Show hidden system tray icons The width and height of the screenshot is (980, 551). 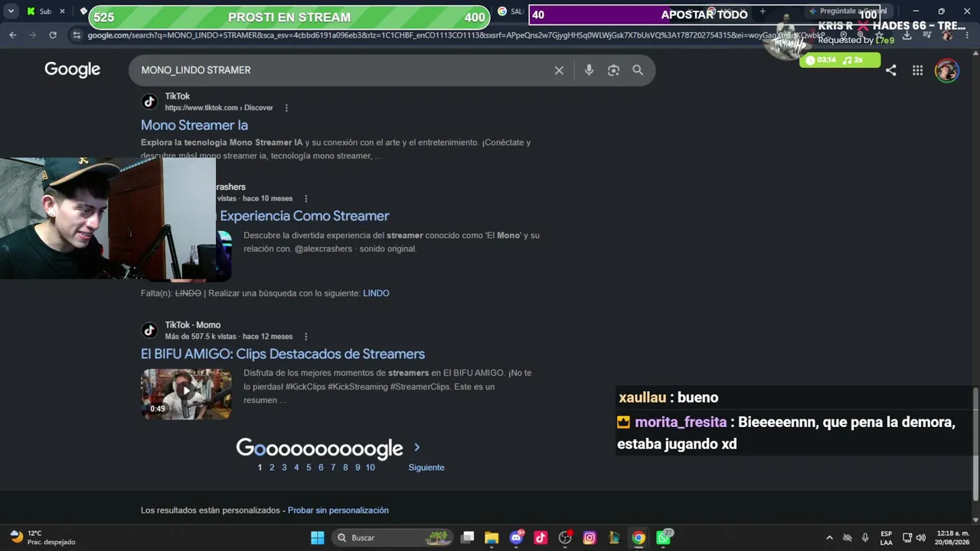(x=829, y=538)
